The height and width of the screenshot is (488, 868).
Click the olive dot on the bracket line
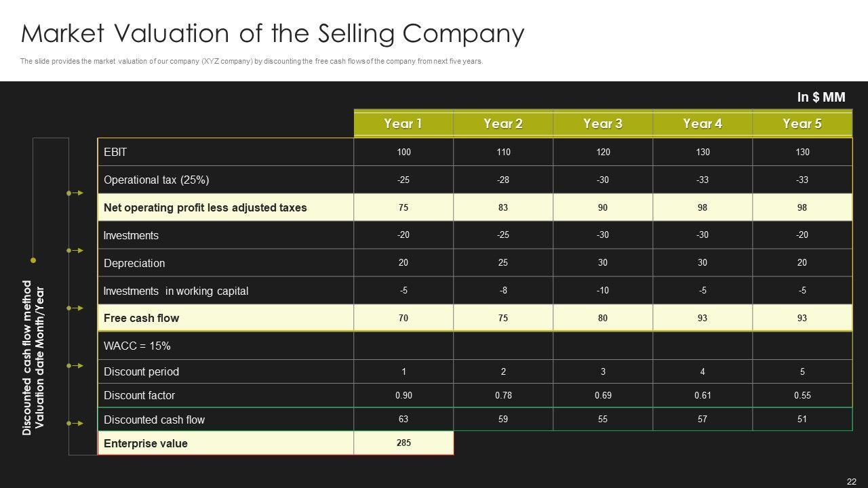coord(33,260)
